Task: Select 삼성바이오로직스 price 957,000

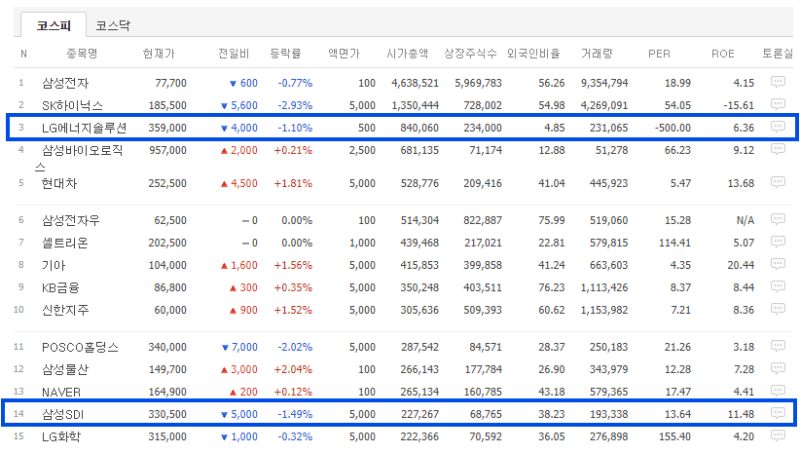Action: click(167, 150)
